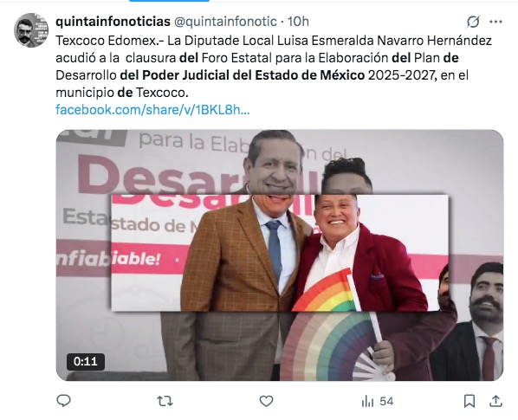The width and height of the screenshot is (518, 420).
Task: Play the embedded video with rainbow fan
Action: [280, 255]
